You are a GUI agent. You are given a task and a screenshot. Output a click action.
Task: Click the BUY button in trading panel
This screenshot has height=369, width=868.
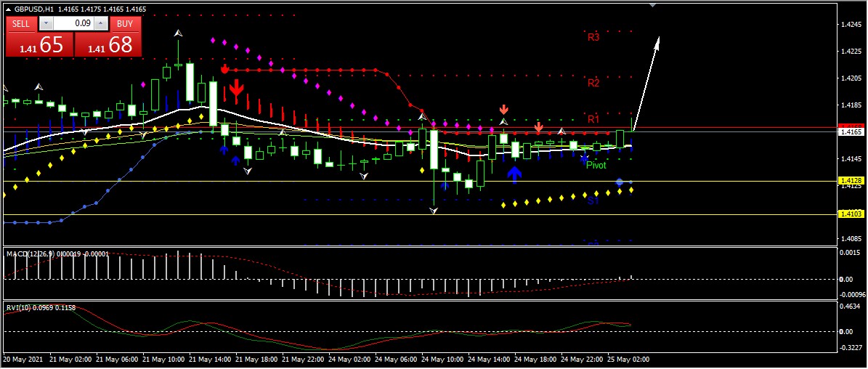pyautogui.click(x=125, y=23)
